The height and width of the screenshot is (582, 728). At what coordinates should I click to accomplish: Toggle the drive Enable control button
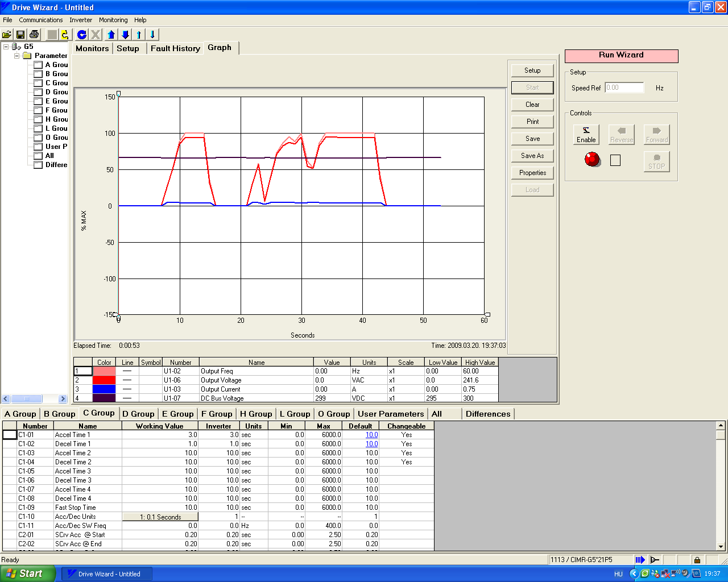586,135
